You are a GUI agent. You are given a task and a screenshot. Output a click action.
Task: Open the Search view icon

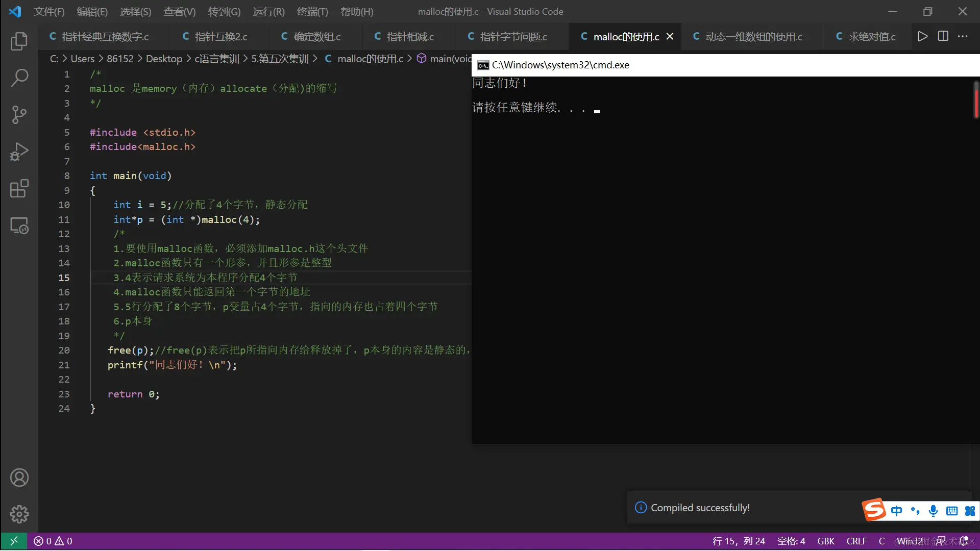[x=19, y=78]
